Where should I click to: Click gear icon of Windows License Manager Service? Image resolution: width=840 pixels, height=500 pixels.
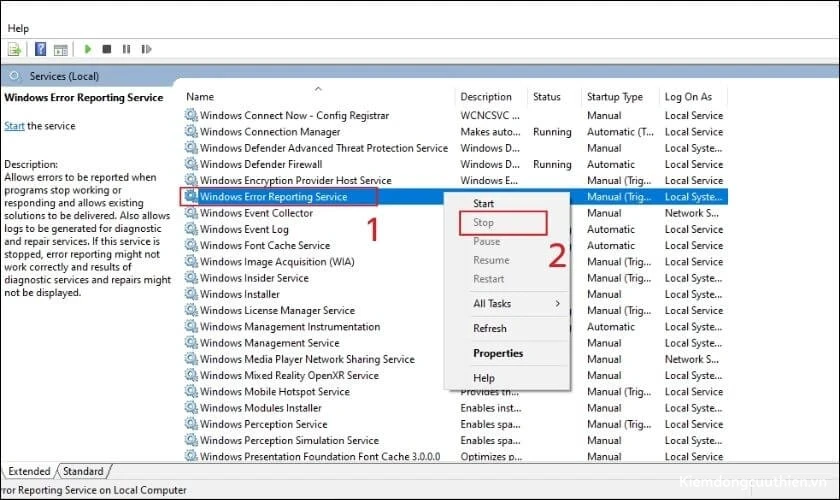(191, 310)
